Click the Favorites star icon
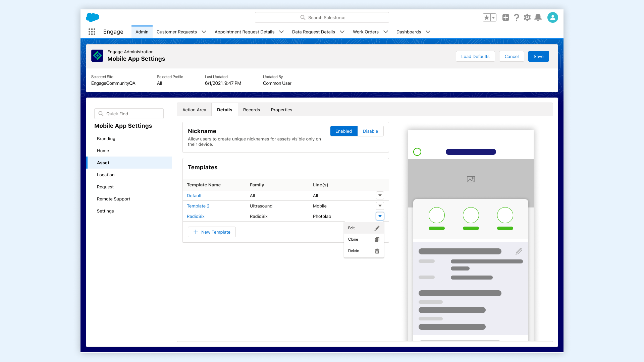This screenshot has height=362, width=644. pos(487,17)
